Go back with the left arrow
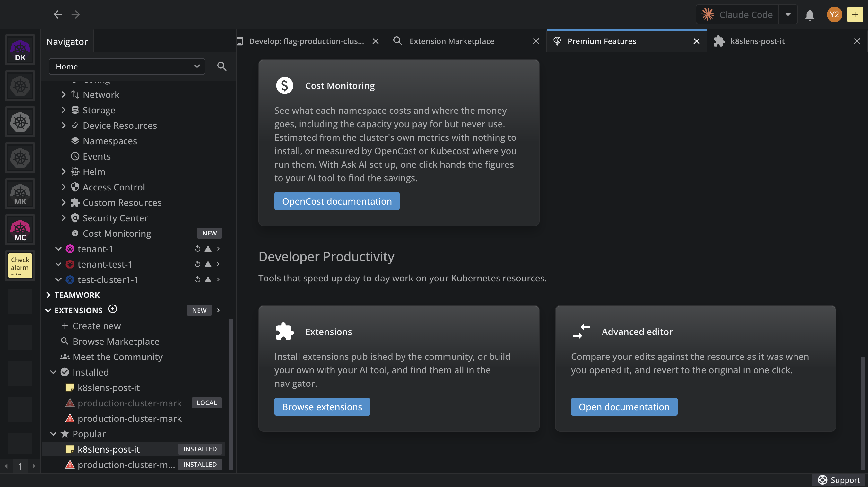The width and height of the screenshot is (868, 487). tap(58, 14)
